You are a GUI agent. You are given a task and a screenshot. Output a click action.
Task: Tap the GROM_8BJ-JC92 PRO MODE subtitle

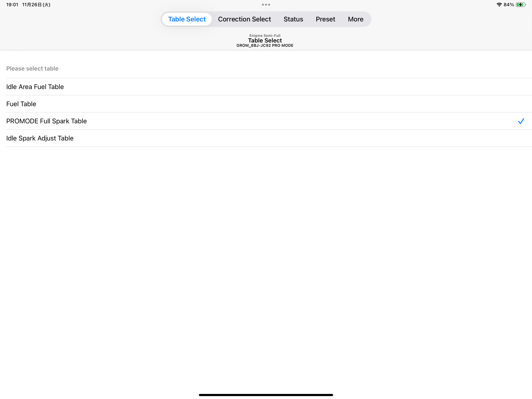(265, 45)
